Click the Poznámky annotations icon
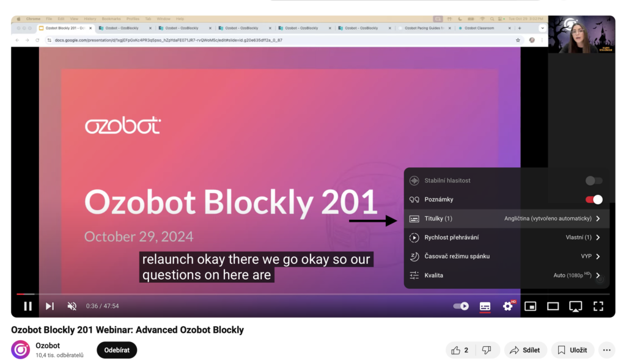The height and width of the screenshot is (364, 626). coord(414,199)
